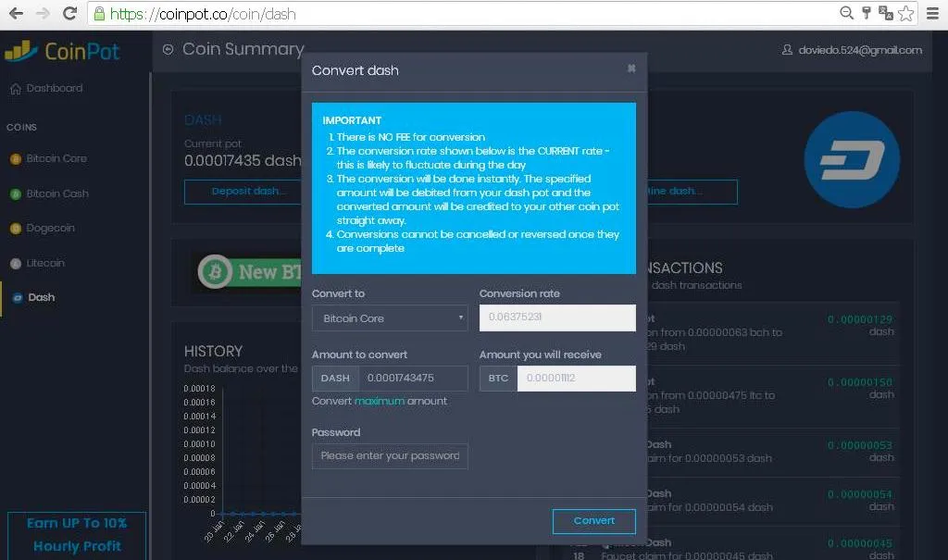
Task: Click the CoinPot logo
Action: coord(62,52)
